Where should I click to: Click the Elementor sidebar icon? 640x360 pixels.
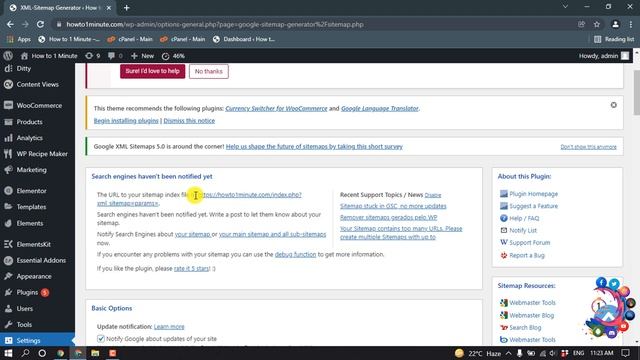click(x=8, y=191)
